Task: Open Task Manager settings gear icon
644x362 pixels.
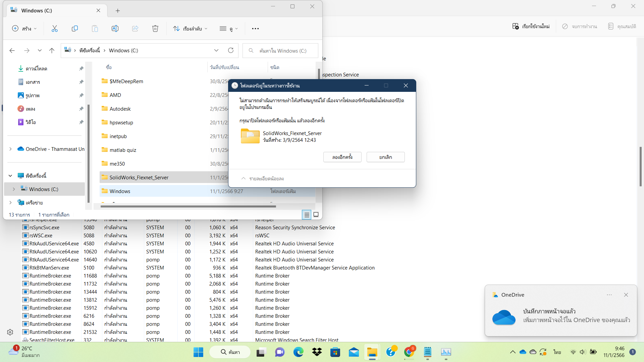Action: pyautogui.click(x=10, y=332)
